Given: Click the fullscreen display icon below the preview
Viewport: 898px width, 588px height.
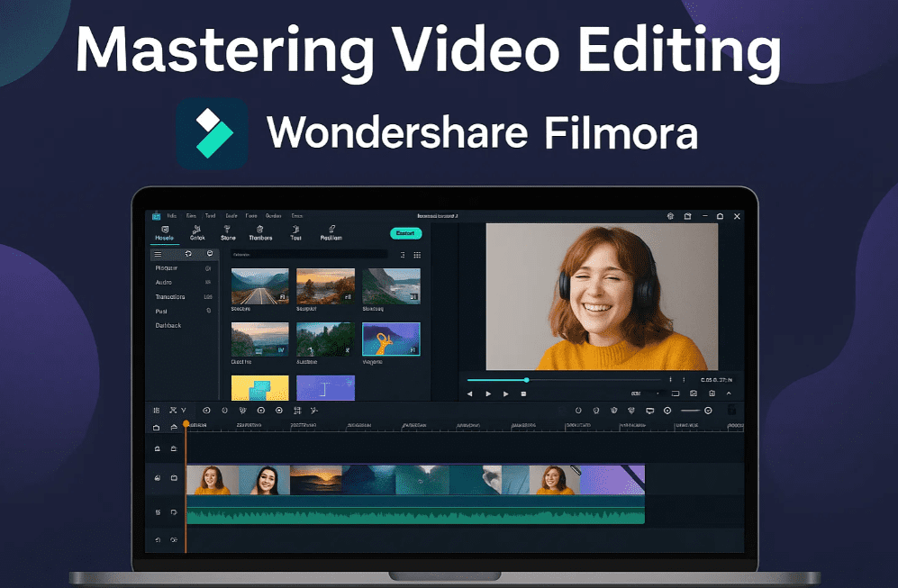Looking at the screenshot, I should click(x=676, y=394).
